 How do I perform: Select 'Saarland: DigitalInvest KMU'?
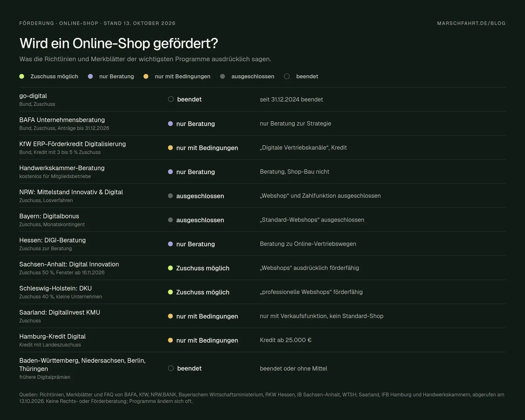[x=60, y=312]
